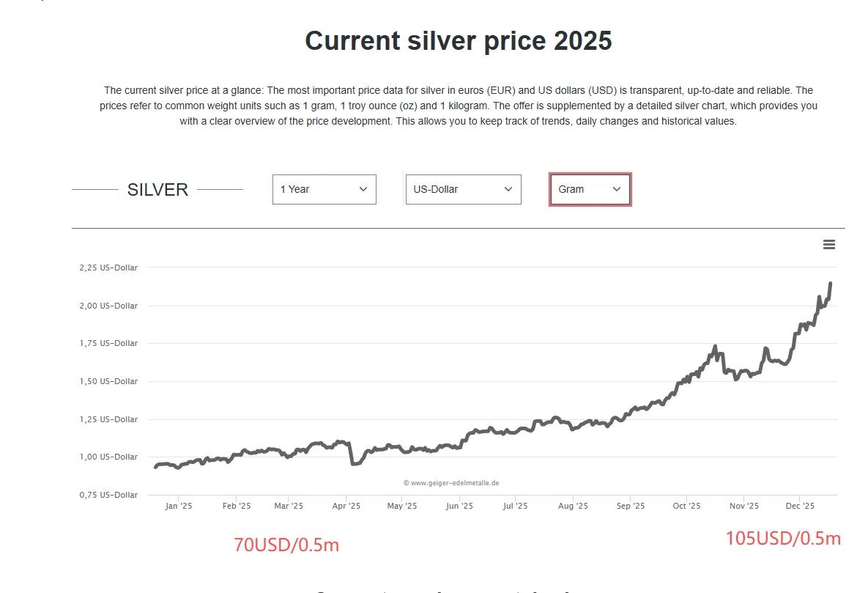Click the 0,75 US-Dollar y-axis label
This screenshot has height=593, width=868.
(108, 495)
